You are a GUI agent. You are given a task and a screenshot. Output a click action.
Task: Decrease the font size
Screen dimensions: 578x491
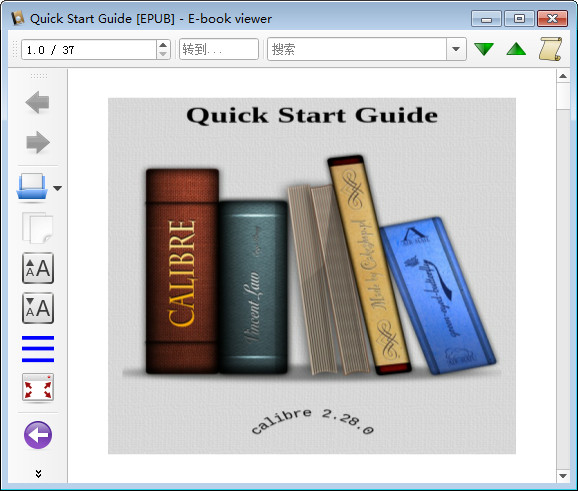click(38, 308)
